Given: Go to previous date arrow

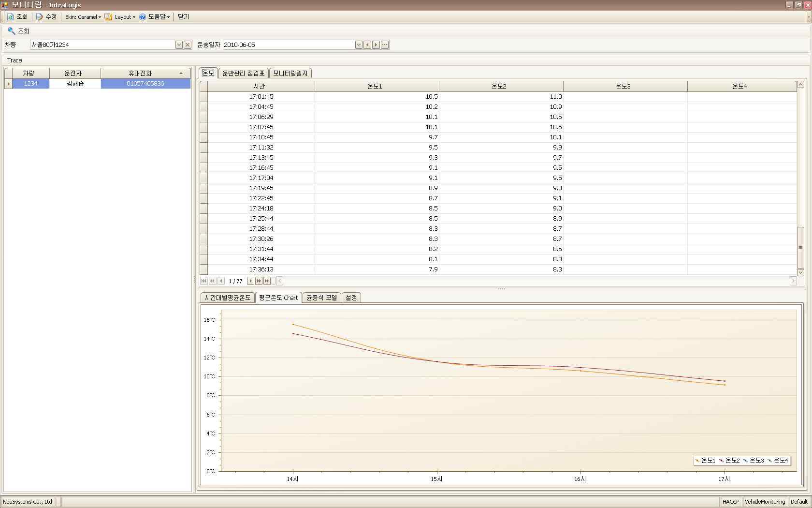Looking at the screenshot, I should [x=367, y=45].
